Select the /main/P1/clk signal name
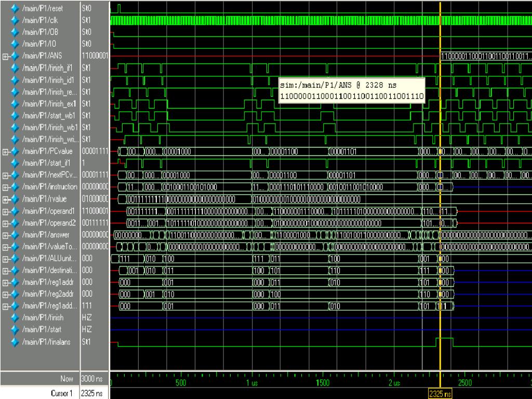 click(40, 20)
